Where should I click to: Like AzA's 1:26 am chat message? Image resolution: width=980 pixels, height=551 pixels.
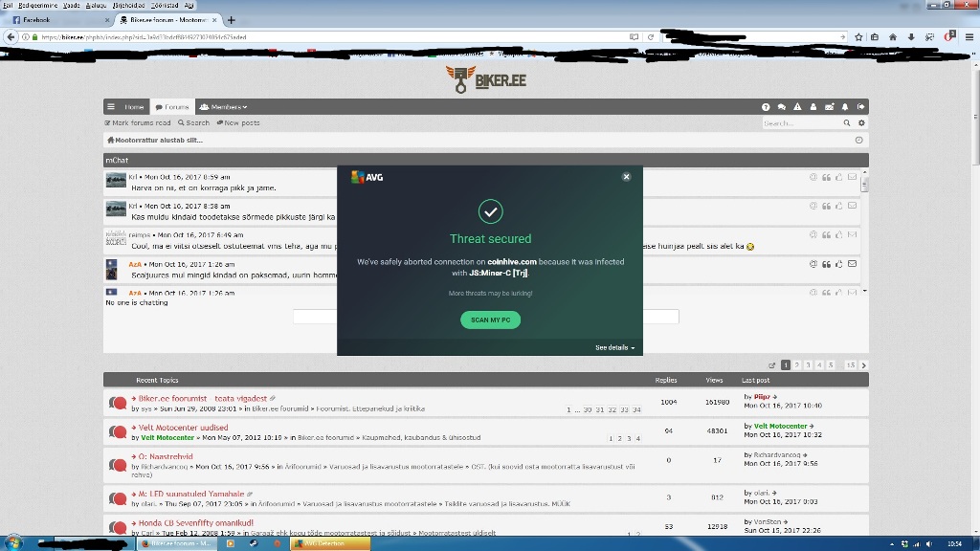coord(839,264)
